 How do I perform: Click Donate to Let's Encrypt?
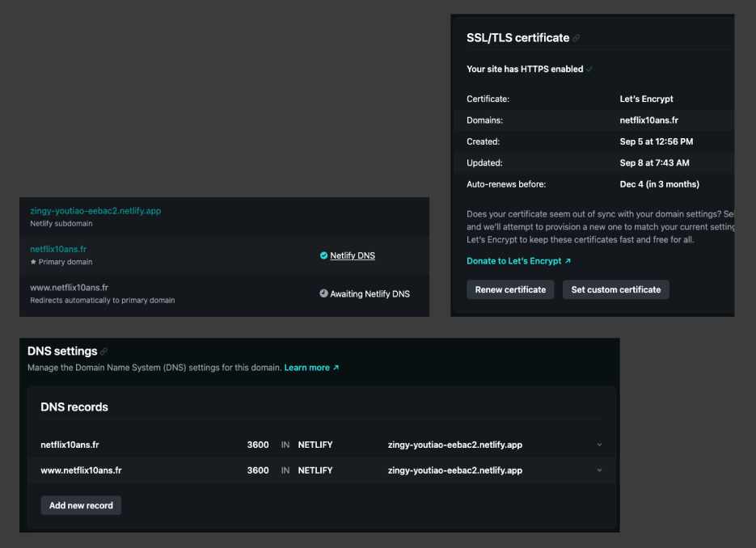(x=515, y=261)
